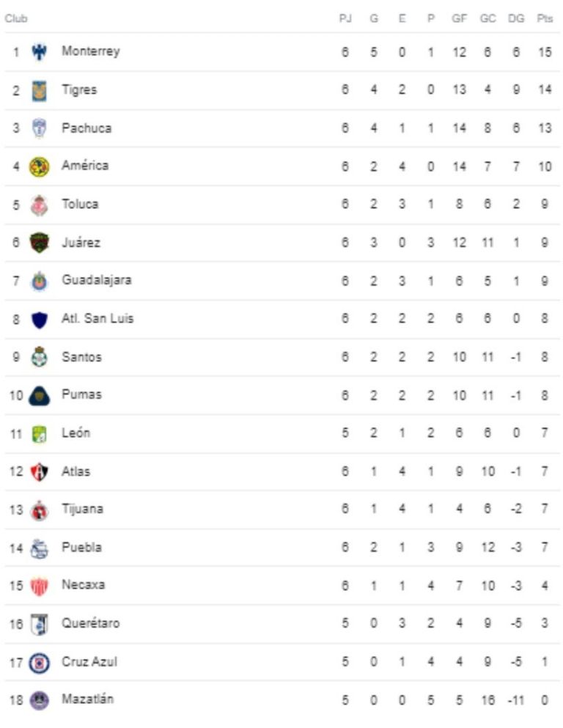This screenshot has width=563, height=728.
Task: Click the GF column header
Action: [x=459, y=18]
